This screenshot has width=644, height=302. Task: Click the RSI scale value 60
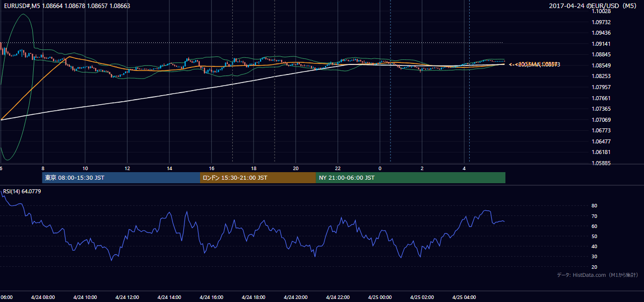coord(595,226)
